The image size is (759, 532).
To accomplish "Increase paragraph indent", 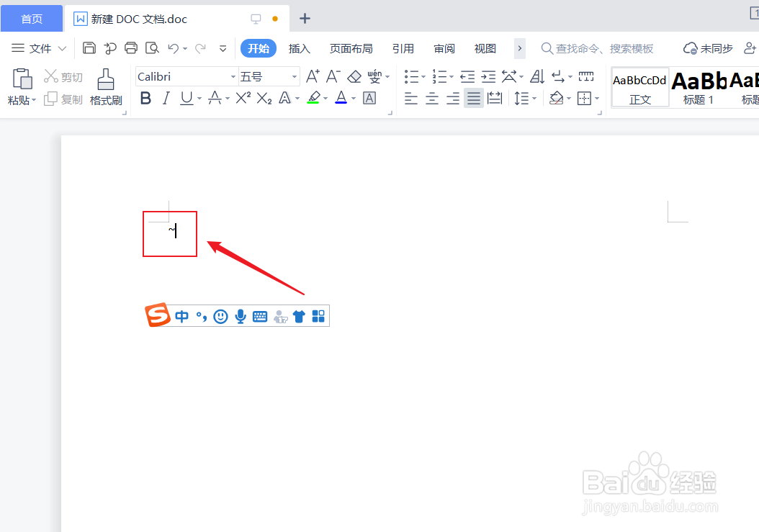I will (488, 76).
